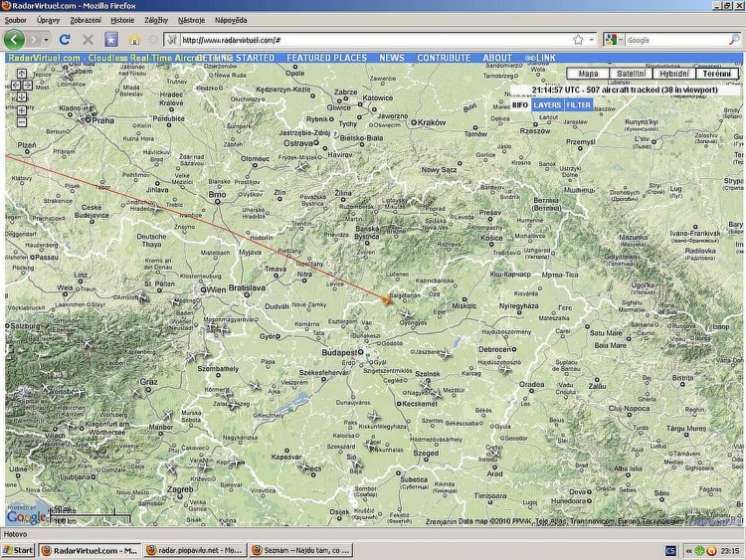Open the Zobrazení menu

86,20
